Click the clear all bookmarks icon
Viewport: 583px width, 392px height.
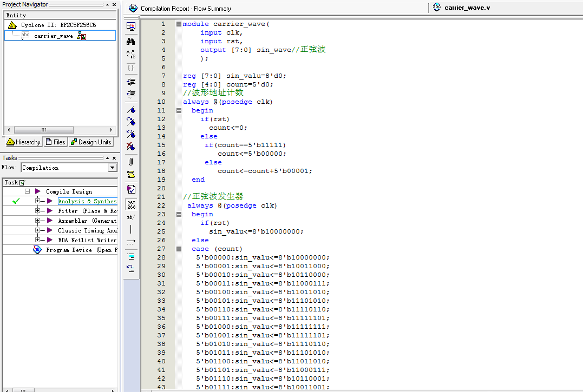click(130, 146)
